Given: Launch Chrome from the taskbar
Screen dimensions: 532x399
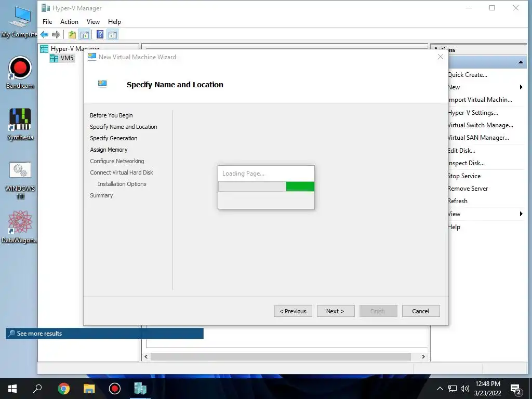Looking at the screenshot, I should [63, 389].
